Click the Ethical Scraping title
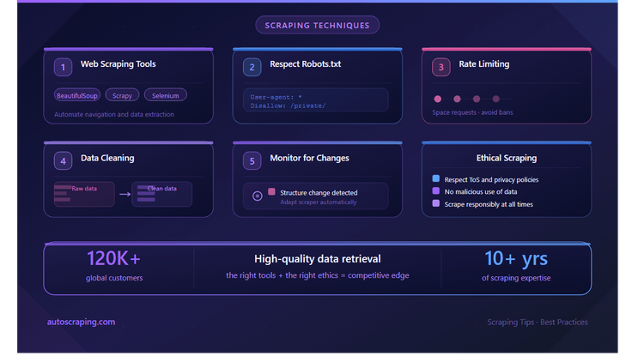Screen dimensions: 644x362 (x=507, y=158)
